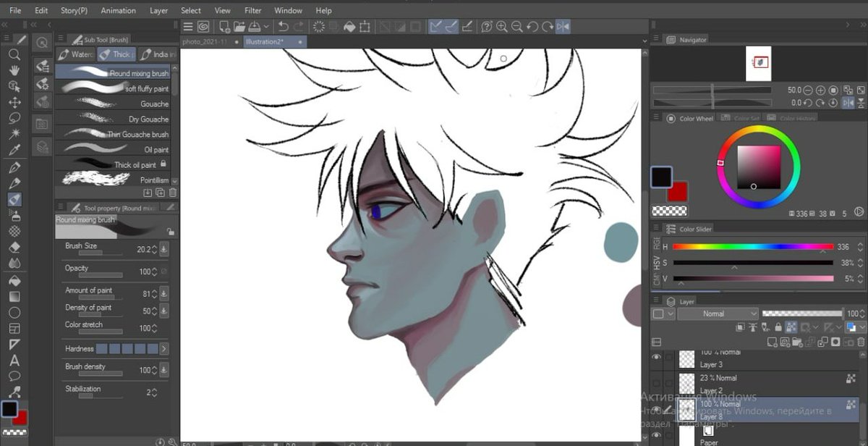Click the Undo arrow
The image size is (868, 446).
283,27
